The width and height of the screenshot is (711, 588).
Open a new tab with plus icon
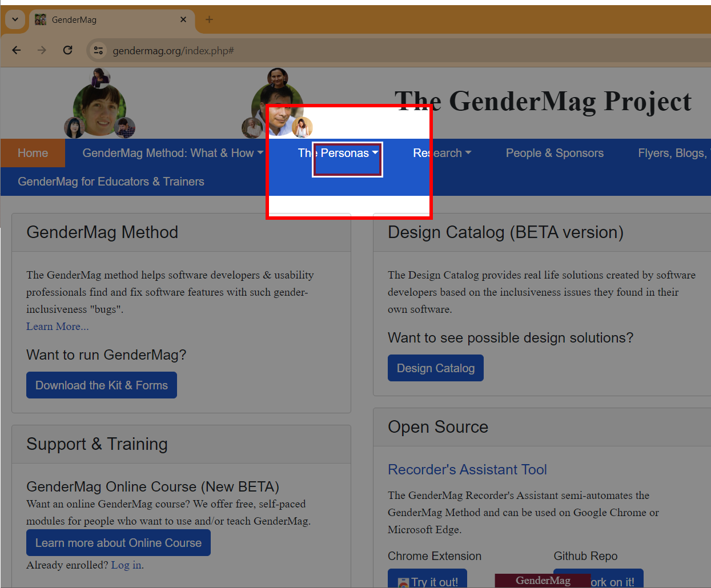tap(209, 19)
